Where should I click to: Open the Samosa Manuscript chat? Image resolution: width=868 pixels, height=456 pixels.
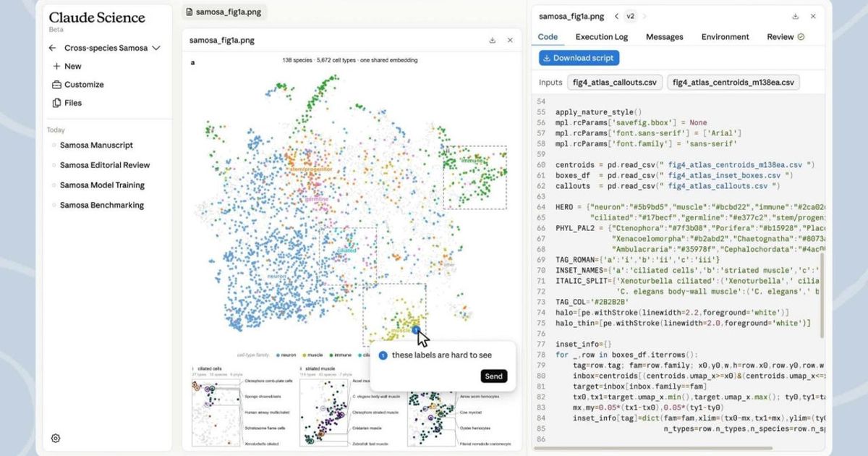(96, 145)
